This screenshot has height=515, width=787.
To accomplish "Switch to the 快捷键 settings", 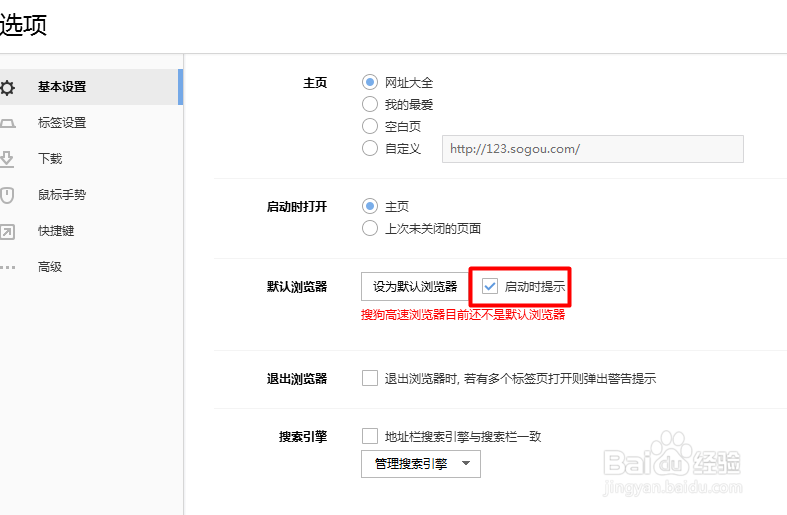I will (x=90, y=231).
